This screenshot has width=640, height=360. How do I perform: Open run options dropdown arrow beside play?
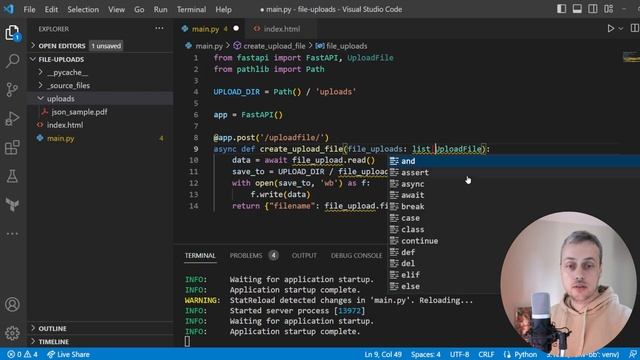[x=621, y=29]
